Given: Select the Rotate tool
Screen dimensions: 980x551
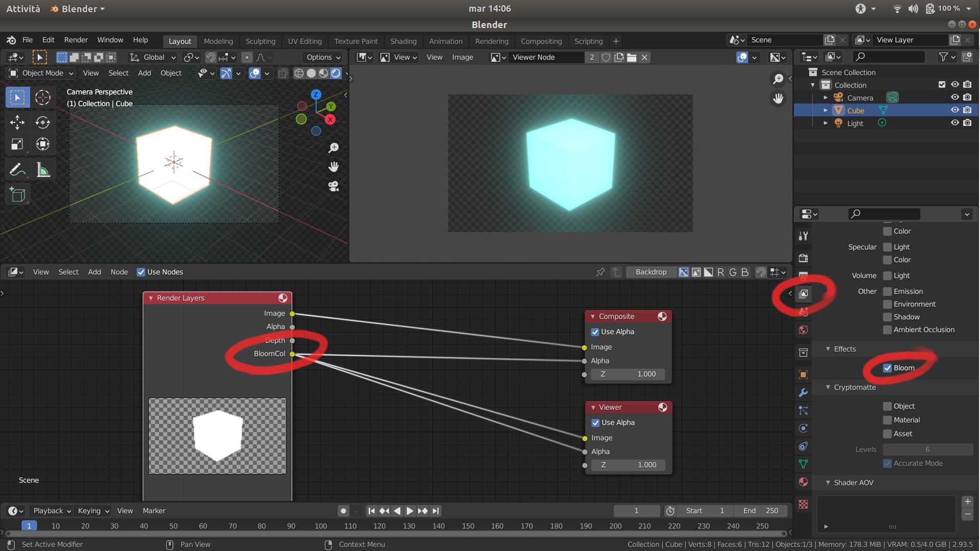Looking at the screenshot, I should point(42,123).
